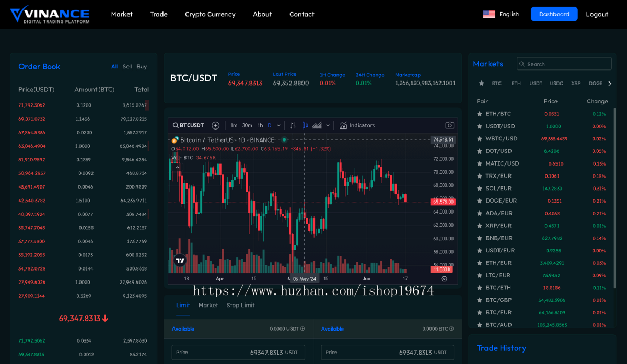Select the BTC/EUR market pair row

[x=541, y=312]
